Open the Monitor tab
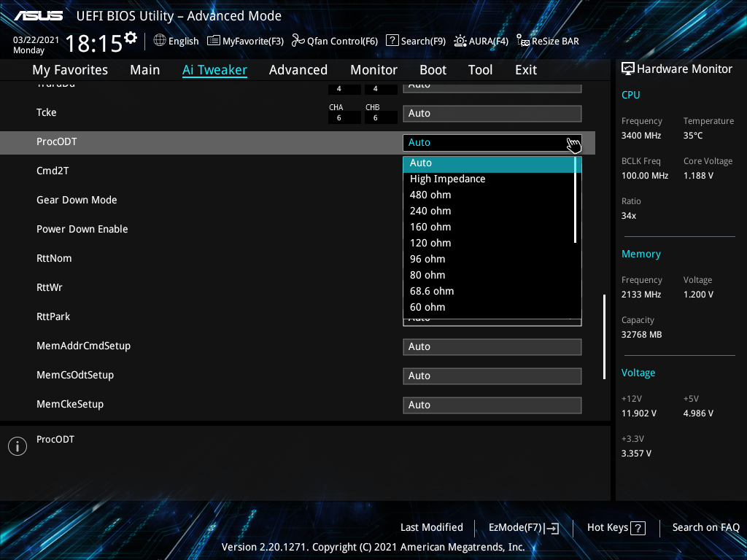747x560 pixels. pyautogui.click(x=374, y=70)
